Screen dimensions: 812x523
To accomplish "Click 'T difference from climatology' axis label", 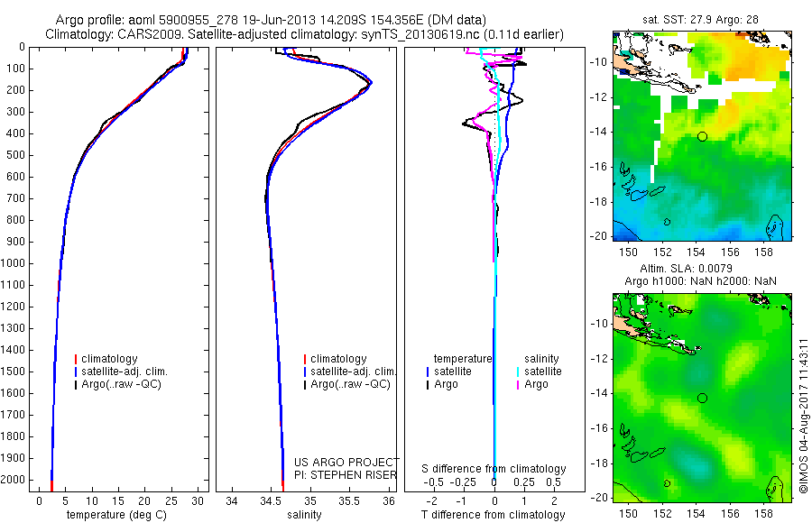I will point(493,515).
